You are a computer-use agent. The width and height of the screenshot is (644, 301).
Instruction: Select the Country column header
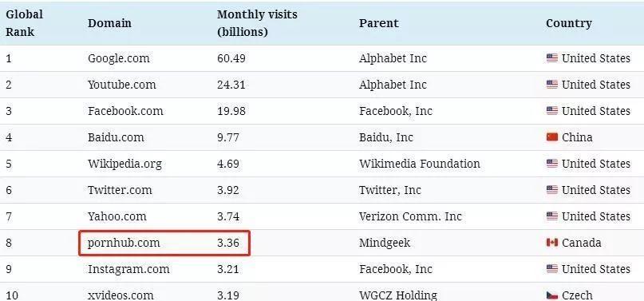tap(569, 23)
